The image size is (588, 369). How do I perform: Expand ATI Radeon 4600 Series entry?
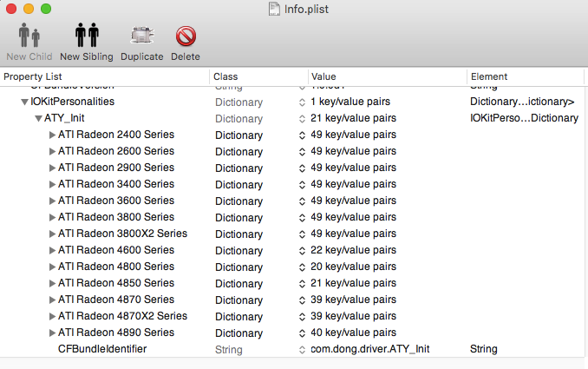pyautogui.click(x=53, y=250)
